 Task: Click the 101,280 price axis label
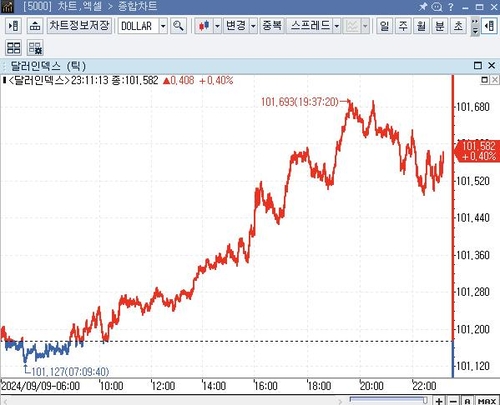(473, 292)
